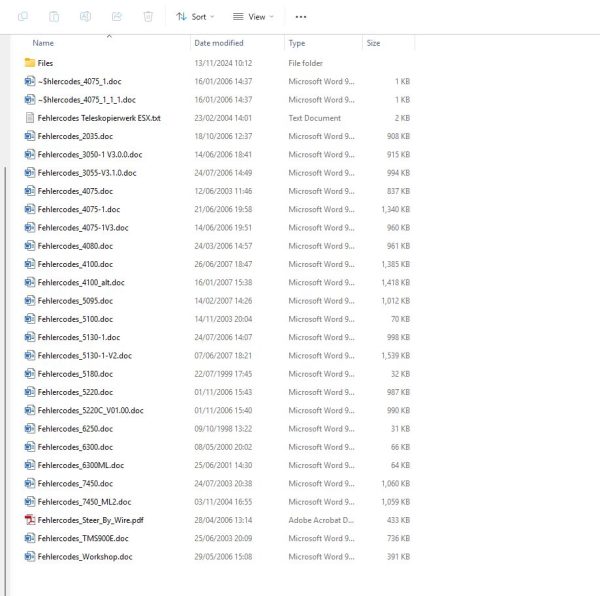Select the Fehlercodes_2035.doc Word icon
The image size is (600, 596).
point(29,136)
